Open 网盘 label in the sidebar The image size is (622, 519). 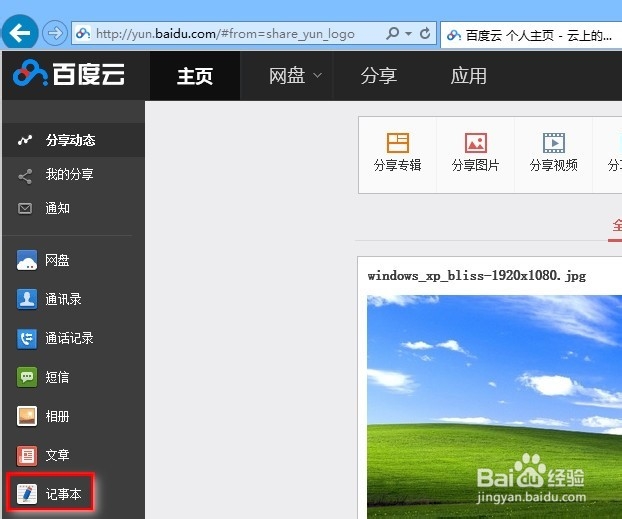click(x=57, y=260)
